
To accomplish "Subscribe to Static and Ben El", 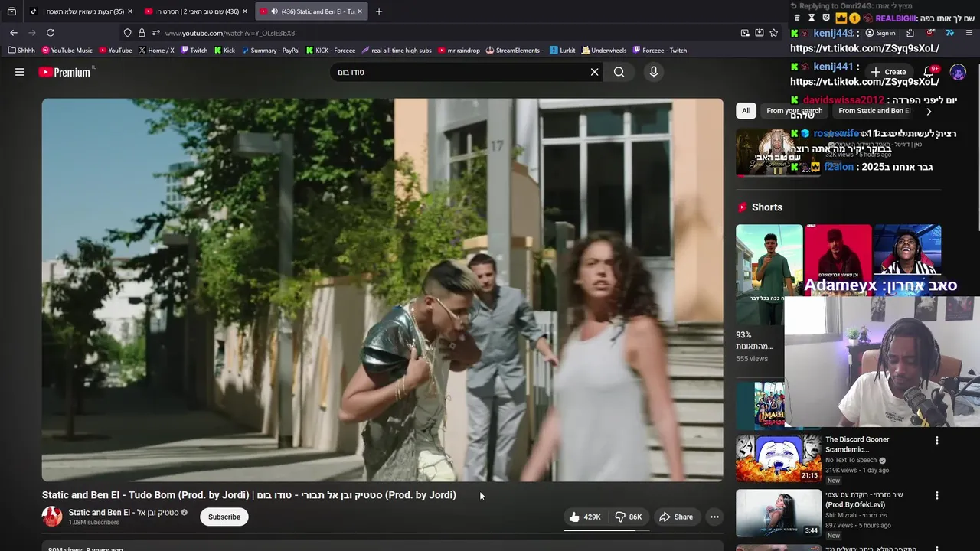I will coord(224,517).
